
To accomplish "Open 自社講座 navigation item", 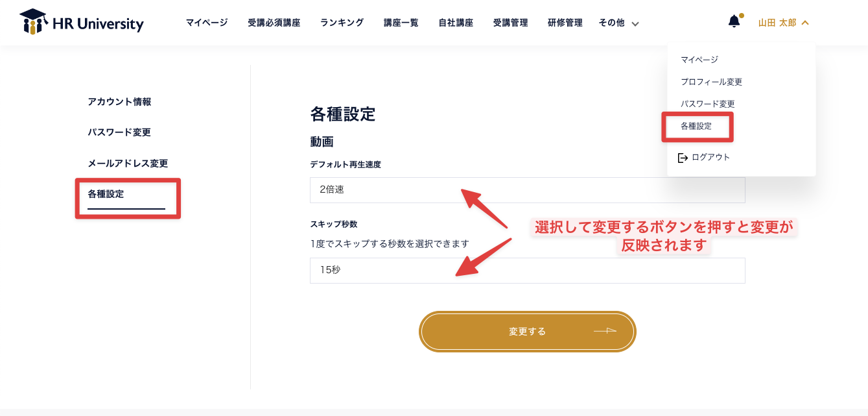I will (x=456, y=23).
